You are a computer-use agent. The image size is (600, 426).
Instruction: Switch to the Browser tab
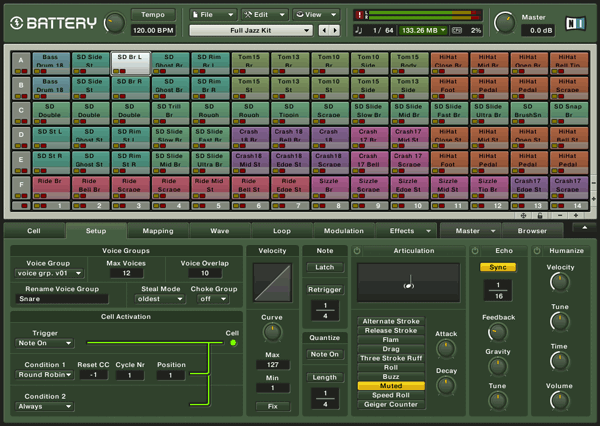coord(532,231)
